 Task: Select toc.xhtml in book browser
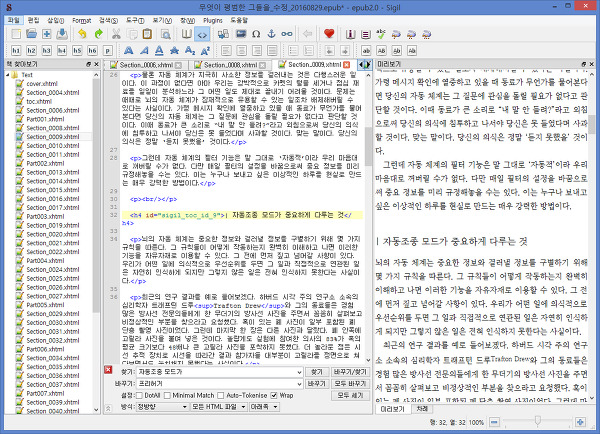(39, 101)
